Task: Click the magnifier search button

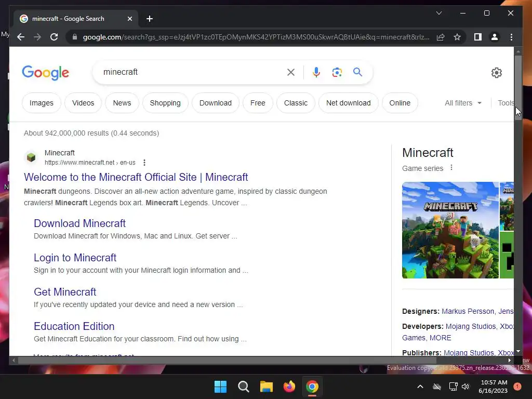Action: point(357,72)
